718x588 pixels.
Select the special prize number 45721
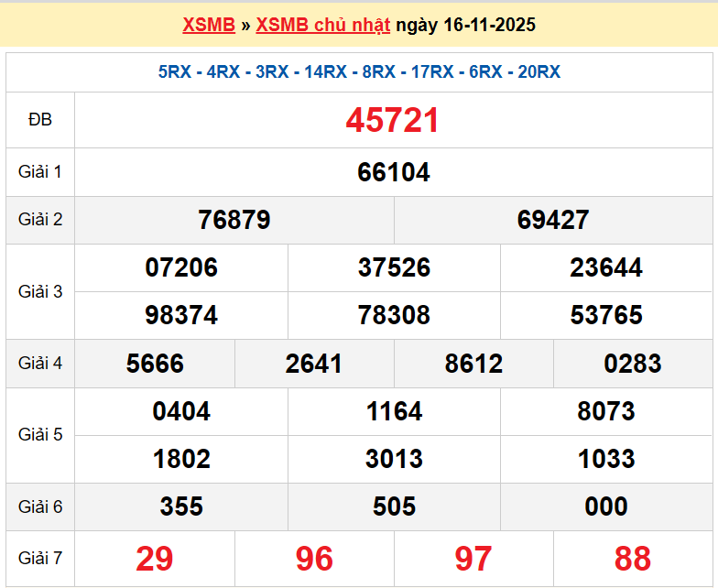click(393, 120)
